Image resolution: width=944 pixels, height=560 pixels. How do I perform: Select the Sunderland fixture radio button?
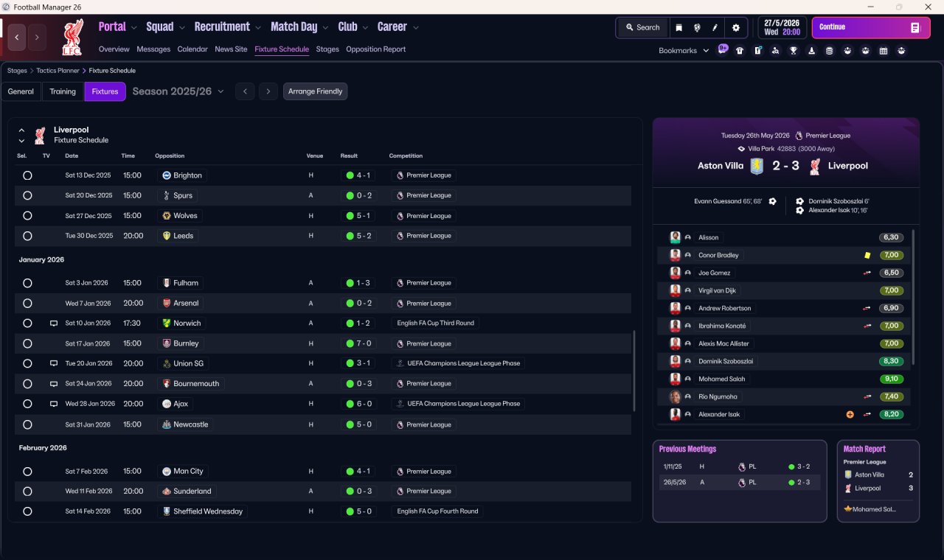[27, 491]
